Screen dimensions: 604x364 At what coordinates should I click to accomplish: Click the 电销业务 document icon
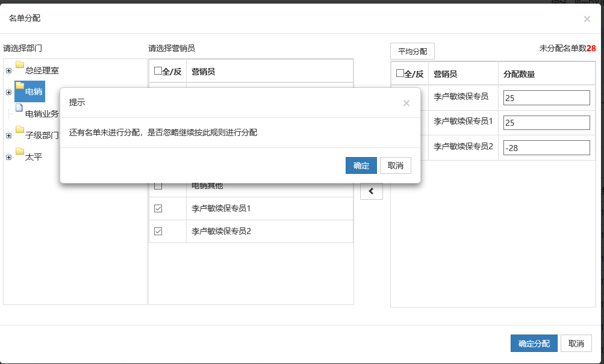19,108
